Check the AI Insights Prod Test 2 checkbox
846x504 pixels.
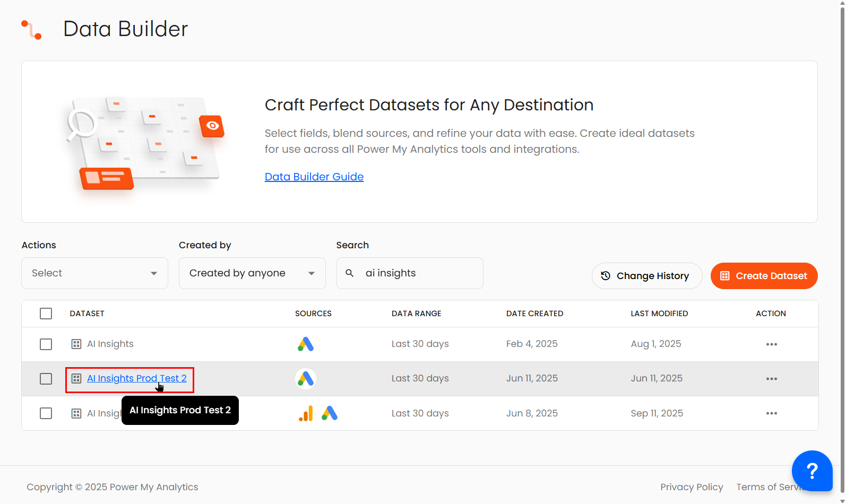[46, 379]
